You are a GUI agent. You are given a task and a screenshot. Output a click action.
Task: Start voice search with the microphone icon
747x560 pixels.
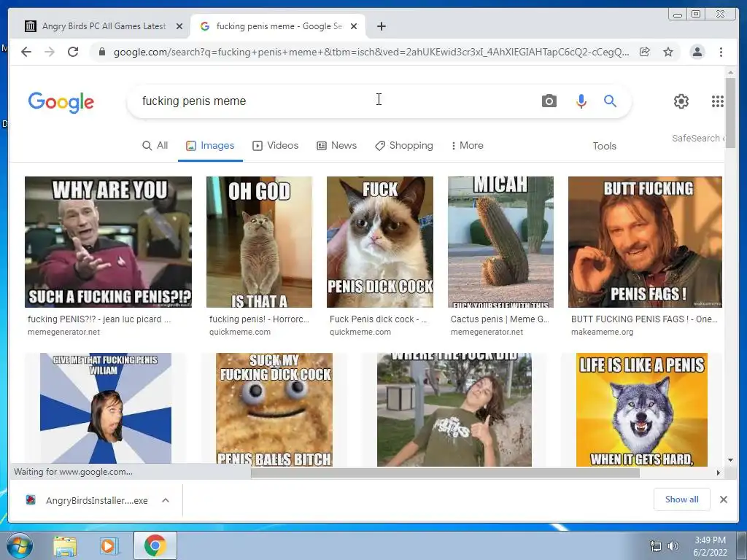click(x=581, y=101)
